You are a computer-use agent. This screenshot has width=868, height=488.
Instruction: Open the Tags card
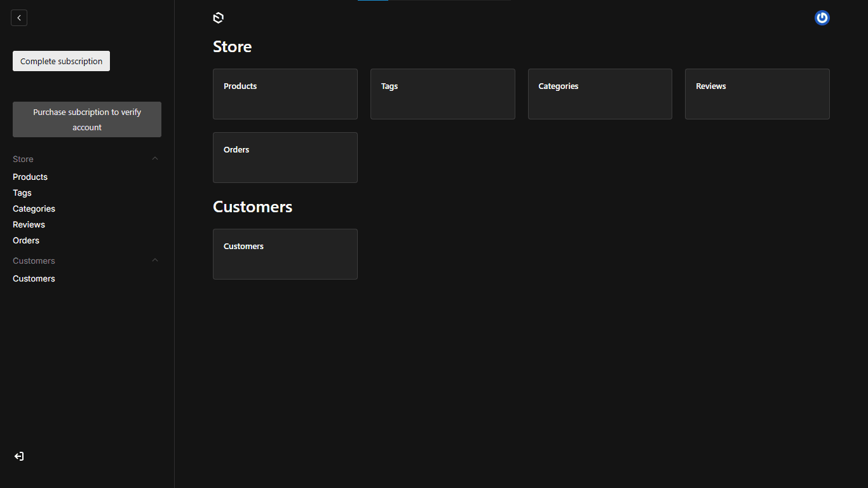pos(443,94)
